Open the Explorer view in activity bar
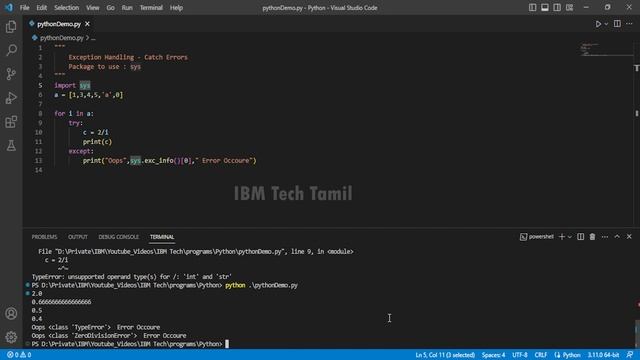The image size is (640, 360). click(11, 27)
